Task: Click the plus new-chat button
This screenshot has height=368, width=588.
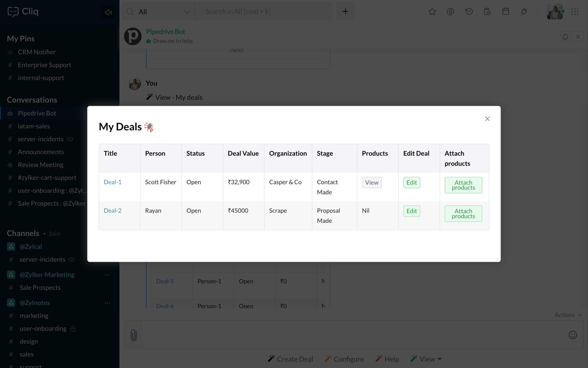Action: pyautogui.click(x=345, y=11)
